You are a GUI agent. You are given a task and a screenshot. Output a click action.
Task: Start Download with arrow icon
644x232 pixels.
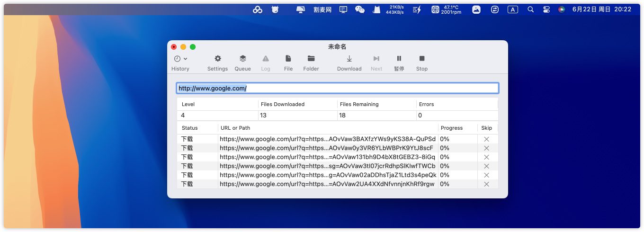[x=349, y=58]
